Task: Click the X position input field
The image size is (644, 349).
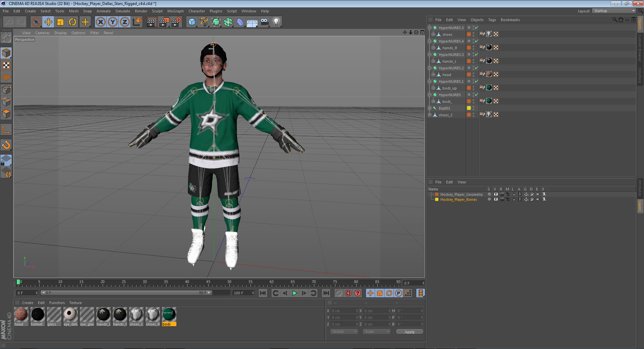Action: pyautogui.click(x=344, y=311)
